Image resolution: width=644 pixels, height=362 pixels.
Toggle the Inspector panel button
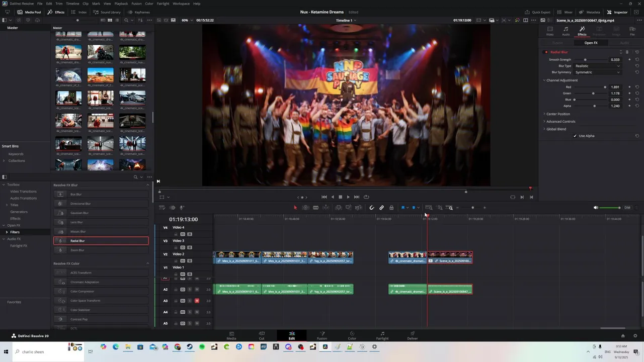[617, 12]
